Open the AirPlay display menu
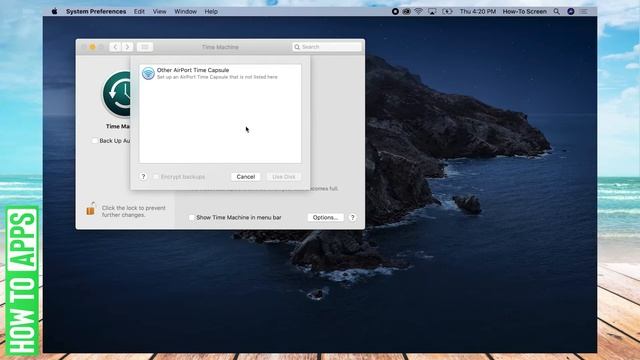 pos(432,11)
